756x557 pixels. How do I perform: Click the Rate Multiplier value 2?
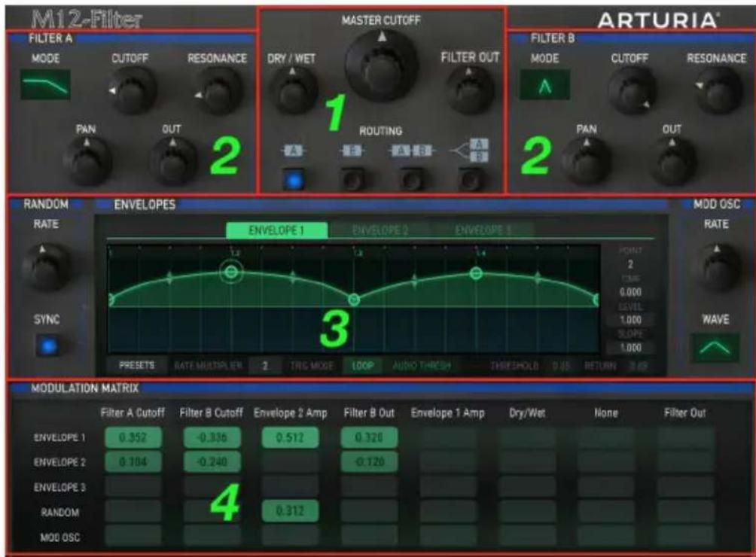(265, 366)
